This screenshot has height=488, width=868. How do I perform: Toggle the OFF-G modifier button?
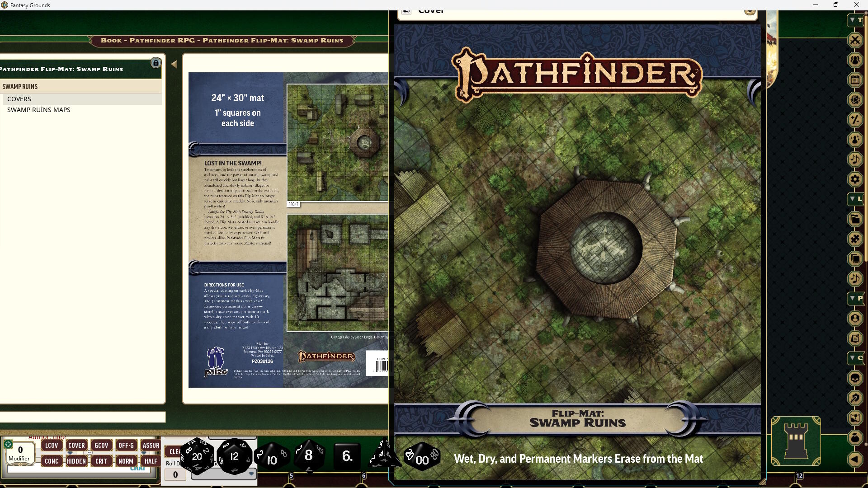(126, 446)
